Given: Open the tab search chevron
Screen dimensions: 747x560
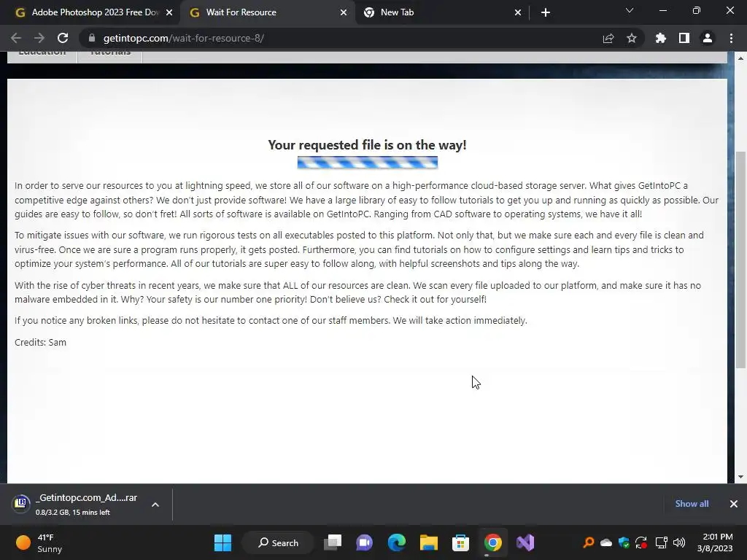Looking at the screenshot, I should tap(630, 10).
